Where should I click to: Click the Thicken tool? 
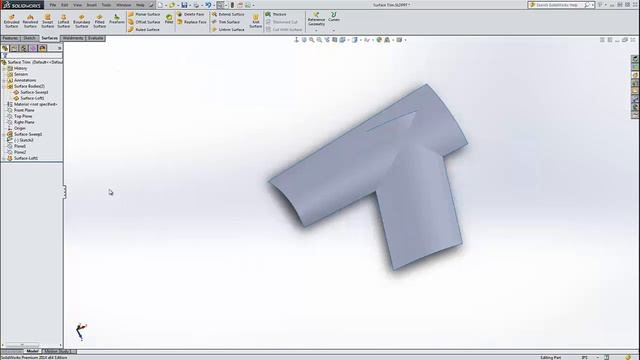click(x=276, y=14)
